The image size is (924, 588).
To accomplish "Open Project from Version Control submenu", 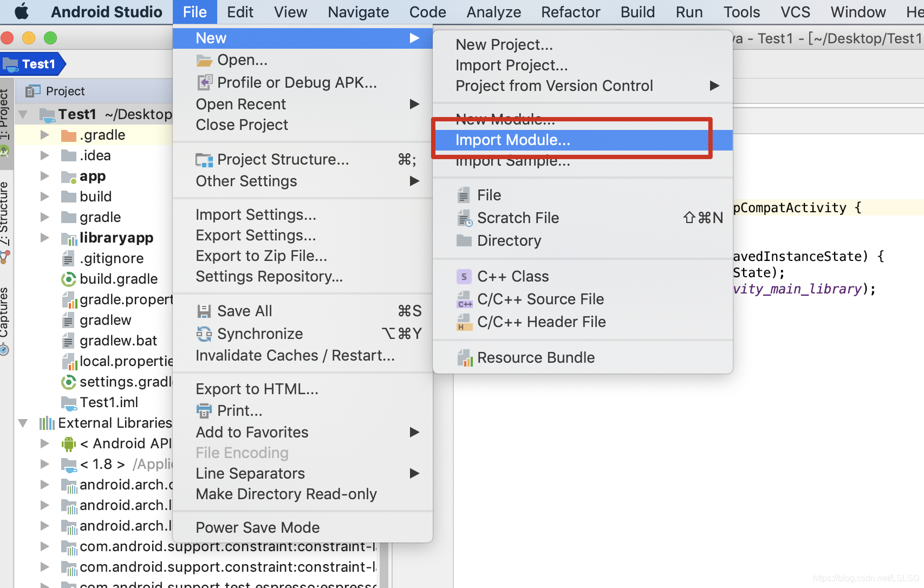I will click(583, 86).
